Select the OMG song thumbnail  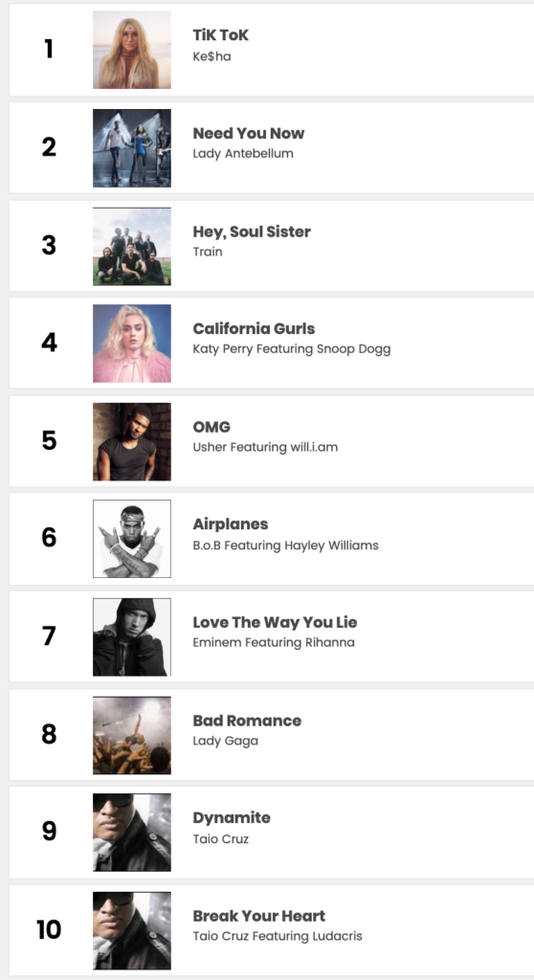coord(132,442)
